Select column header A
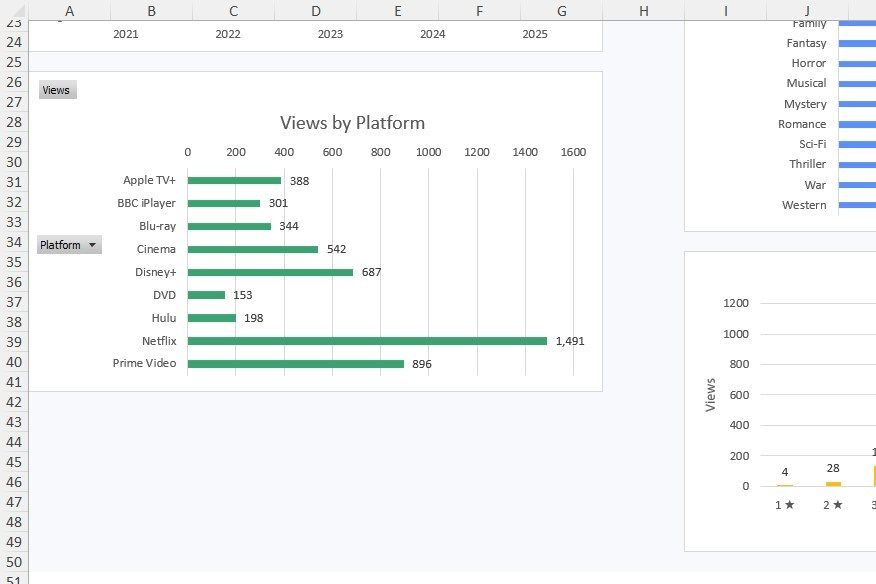Viewport: 876px width, 584px height. click(x=69, y=11)
